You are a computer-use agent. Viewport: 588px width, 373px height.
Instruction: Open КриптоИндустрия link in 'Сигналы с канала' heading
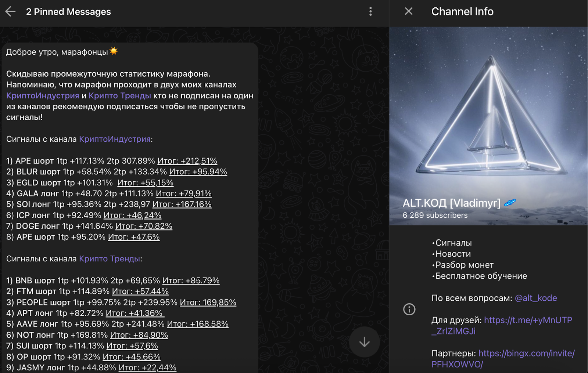(x=115, y=139)
